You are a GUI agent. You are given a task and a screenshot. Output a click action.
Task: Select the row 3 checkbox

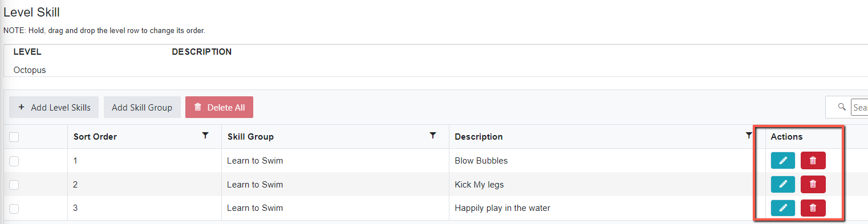point(14,209)
